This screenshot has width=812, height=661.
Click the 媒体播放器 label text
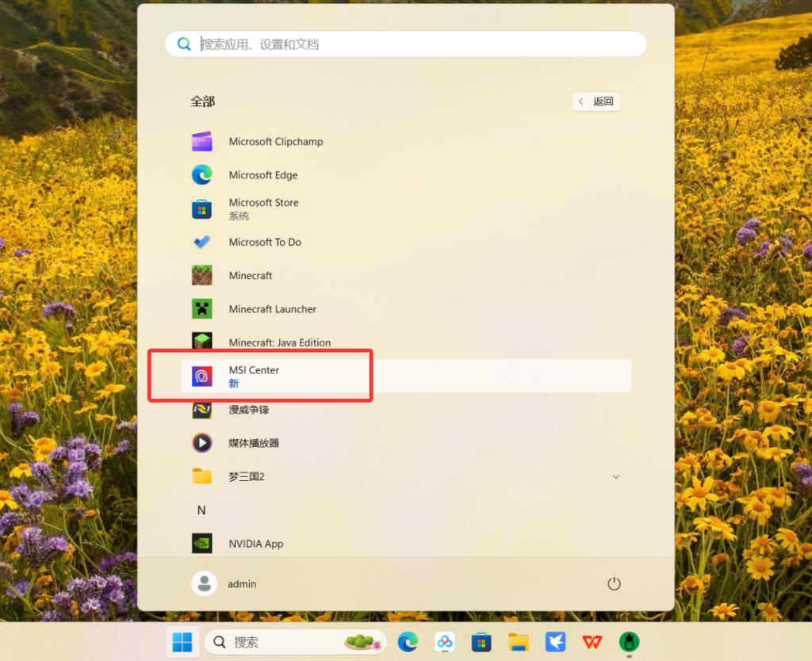[254, 443]
